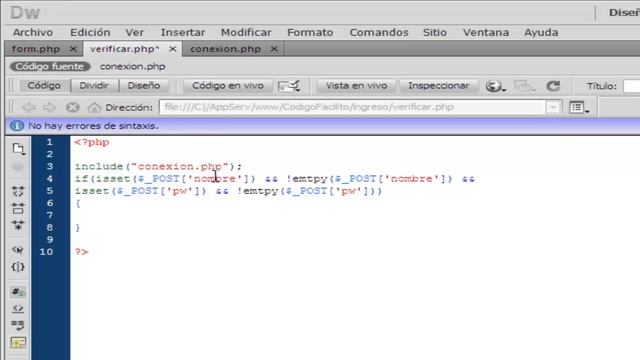This screenshot has height=360, width=640.
Task: Highlight invalid code icon
Action: pos(18,309)
